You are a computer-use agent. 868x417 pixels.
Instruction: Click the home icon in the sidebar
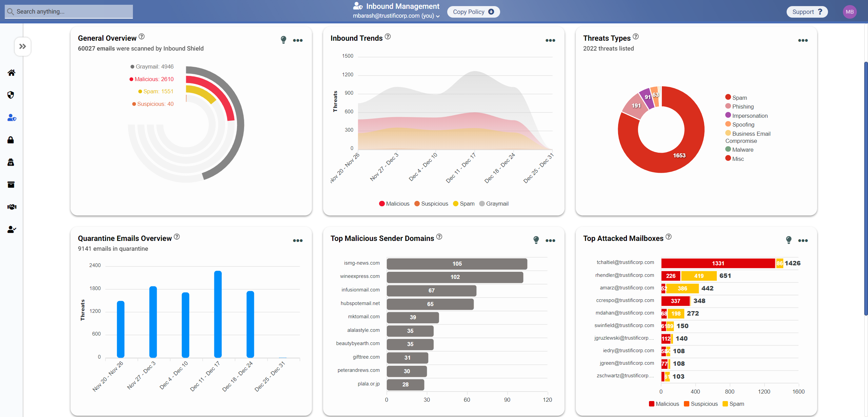click(x=12, y=73)
